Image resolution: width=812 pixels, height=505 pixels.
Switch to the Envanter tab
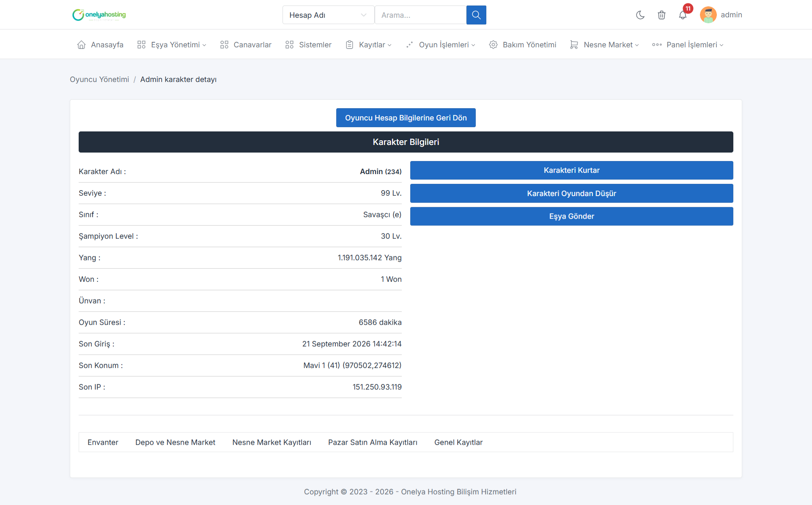103,442
